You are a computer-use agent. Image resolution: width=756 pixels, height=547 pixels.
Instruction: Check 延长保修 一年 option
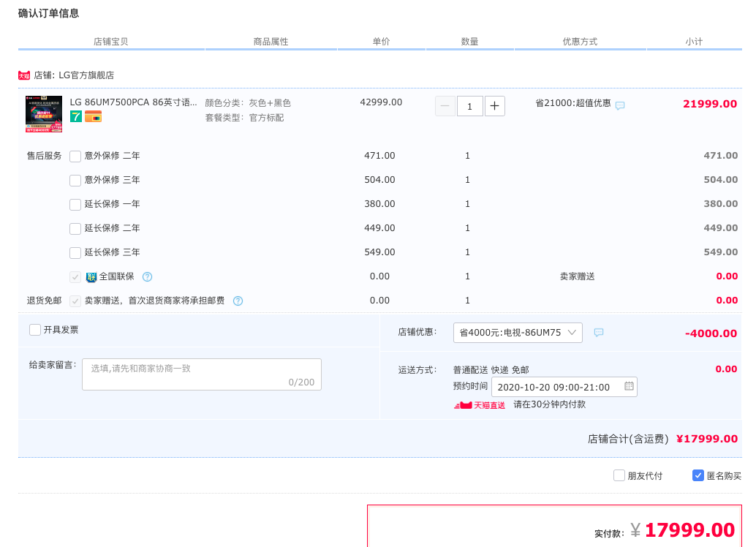click(x=75, y=205)
